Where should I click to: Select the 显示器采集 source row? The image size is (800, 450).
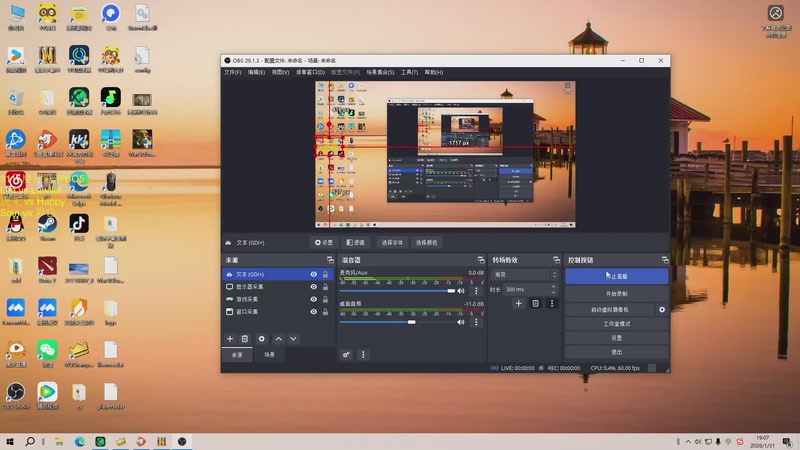click(278, 287)
